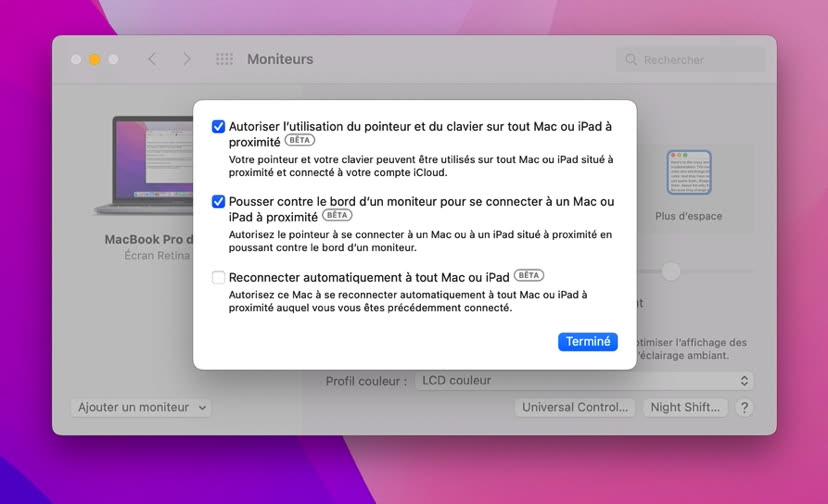828x504 pixels.
Task: Show all preferences with grid icon
Action: click(x=224, y=59)
